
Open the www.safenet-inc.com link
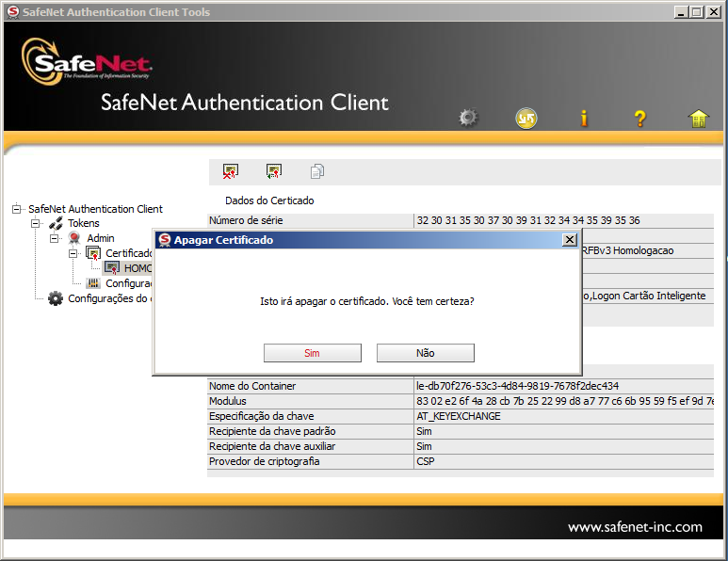[x=635, y=527]
